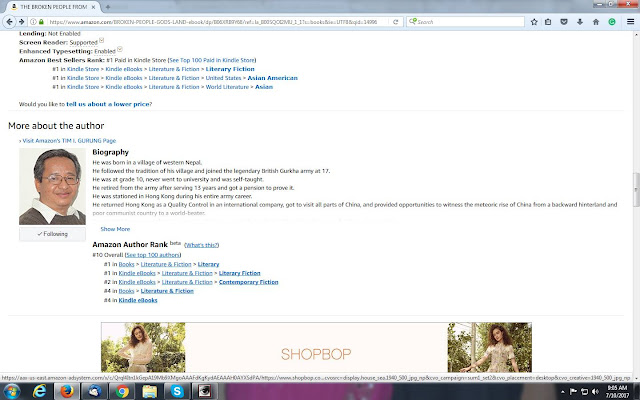Viewport: 640px width, 400px height.
Task: Launch Internet Explorer from taskbar
Action: [x=39, y=392]
